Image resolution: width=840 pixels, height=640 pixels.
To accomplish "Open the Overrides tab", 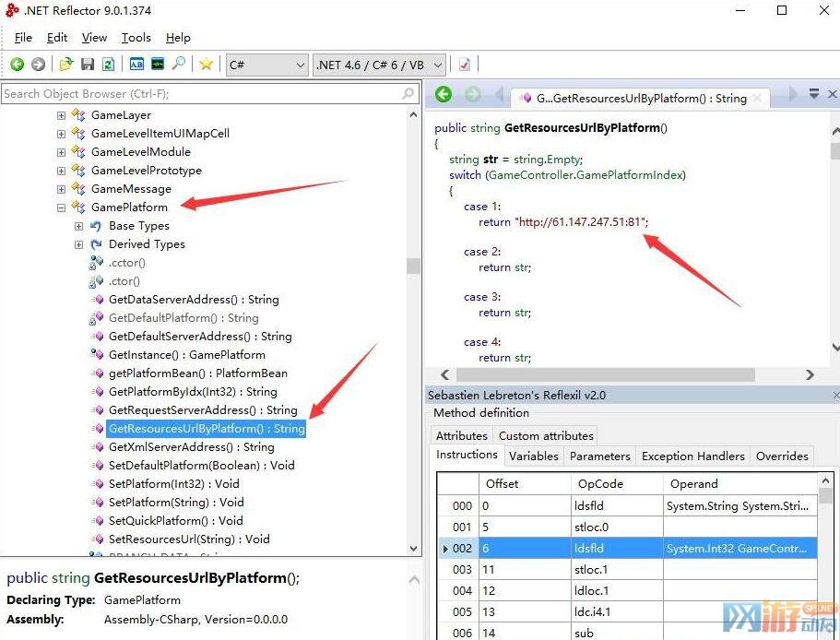I will 782,456.
